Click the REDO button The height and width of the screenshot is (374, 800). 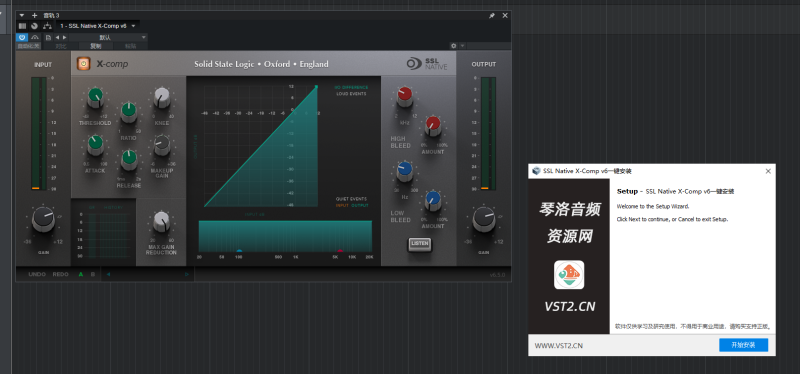click(x=60, y=275)
